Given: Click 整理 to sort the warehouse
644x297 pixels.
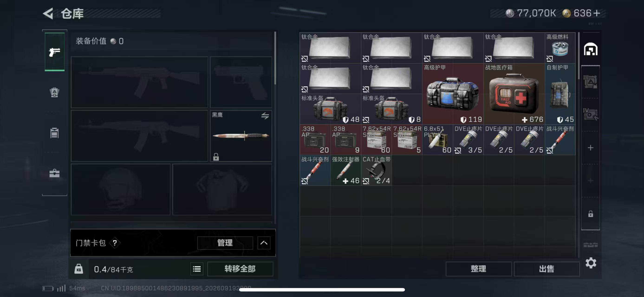Looking at the screenshot, I should 478,269.
